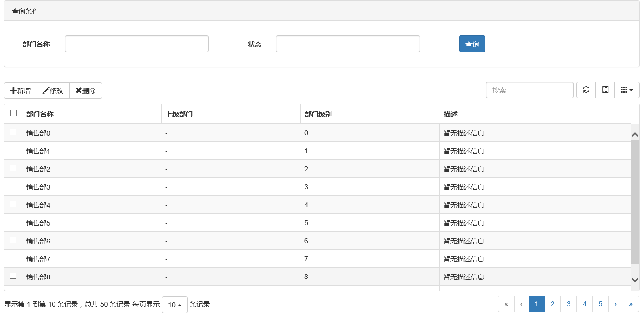Screen dimensions: 644x313
Task: Go to next page › button
Action: point(616,304)
